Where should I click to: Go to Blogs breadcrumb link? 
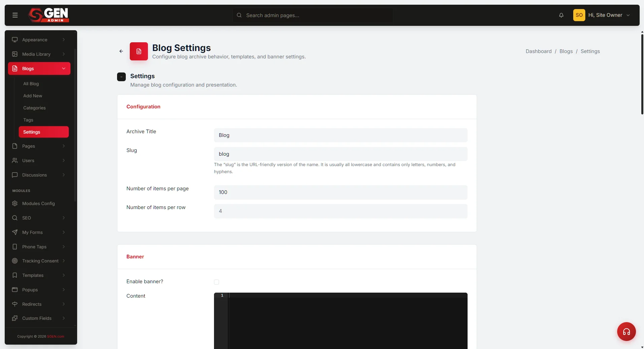coord(566,51)
